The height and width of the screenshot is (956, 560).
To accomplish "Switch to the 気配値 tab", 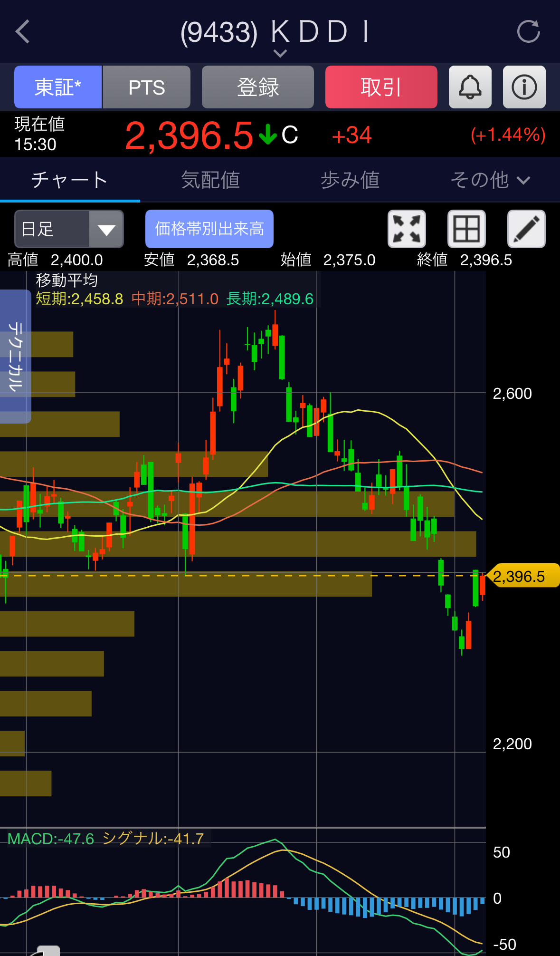I will [210, 180].
